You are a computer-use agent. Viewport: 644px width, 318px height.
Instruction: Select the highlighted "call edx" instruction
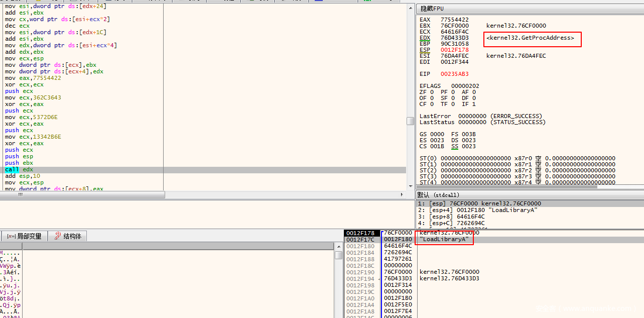[x=19, y=170]
